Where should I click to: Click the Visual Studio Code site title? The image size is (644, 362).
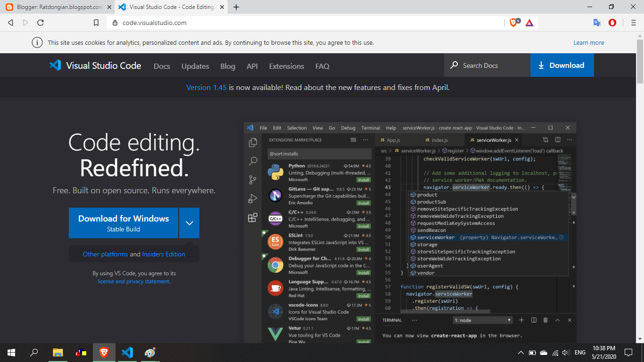[x=104, y=66]
